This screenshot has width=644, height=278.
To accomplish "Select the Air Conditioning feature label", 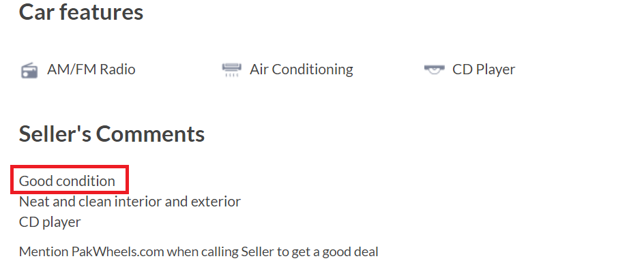I will coord(302,69).
